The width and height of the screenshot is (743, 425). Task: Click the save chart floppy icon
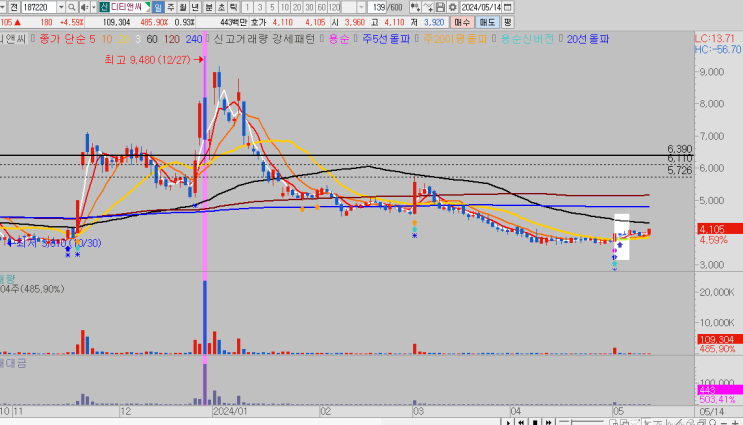click(440, 7)
